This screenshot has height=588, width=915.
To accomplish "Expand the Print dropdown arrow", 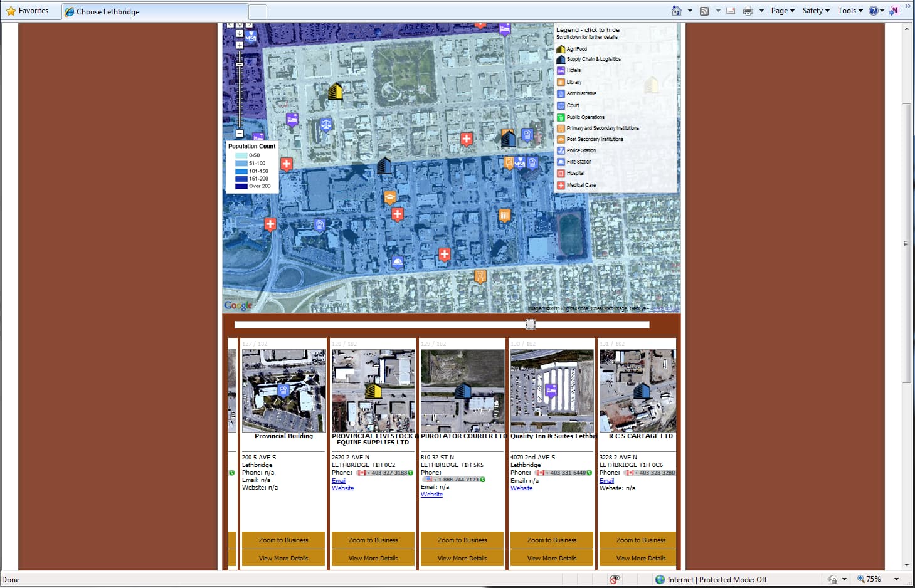I will point(761,11).
